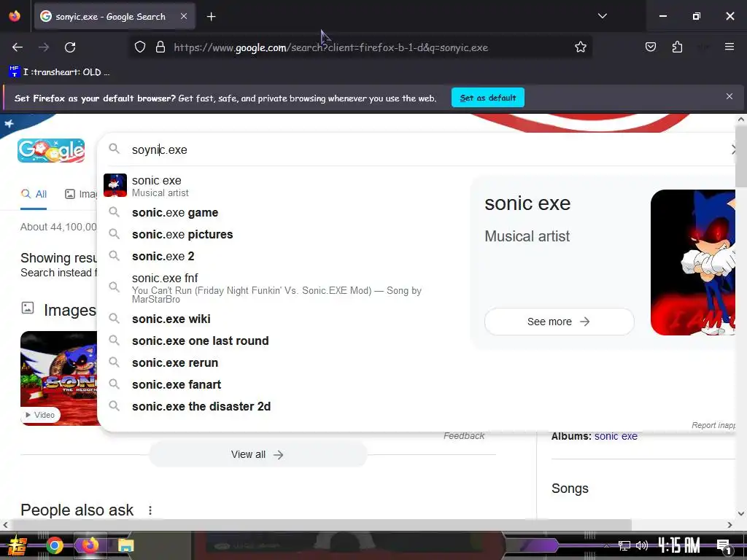747x560 pixels.
Task: Go back using the browser back arrow
Action: coord(18,47)
